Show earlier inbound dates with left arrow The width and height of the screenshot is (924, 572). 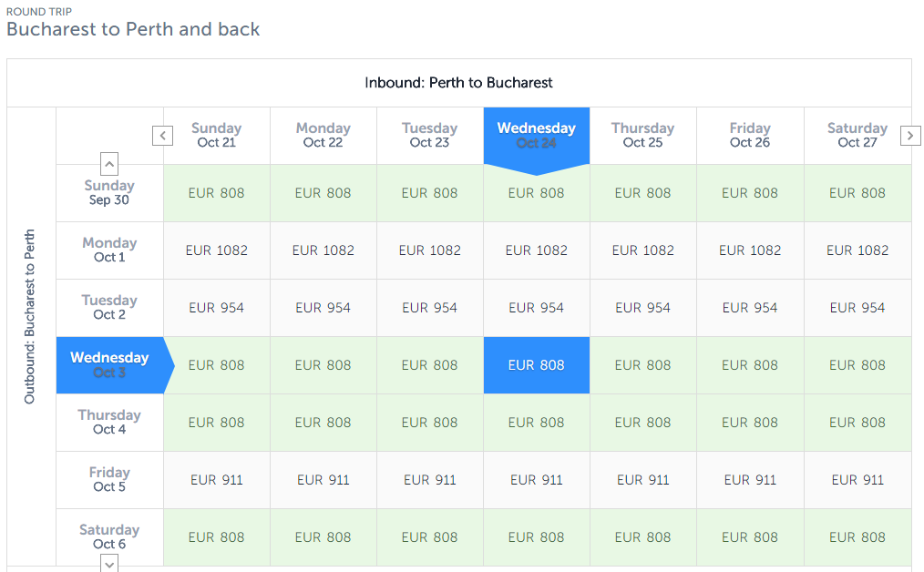click(x=162, y=136)
